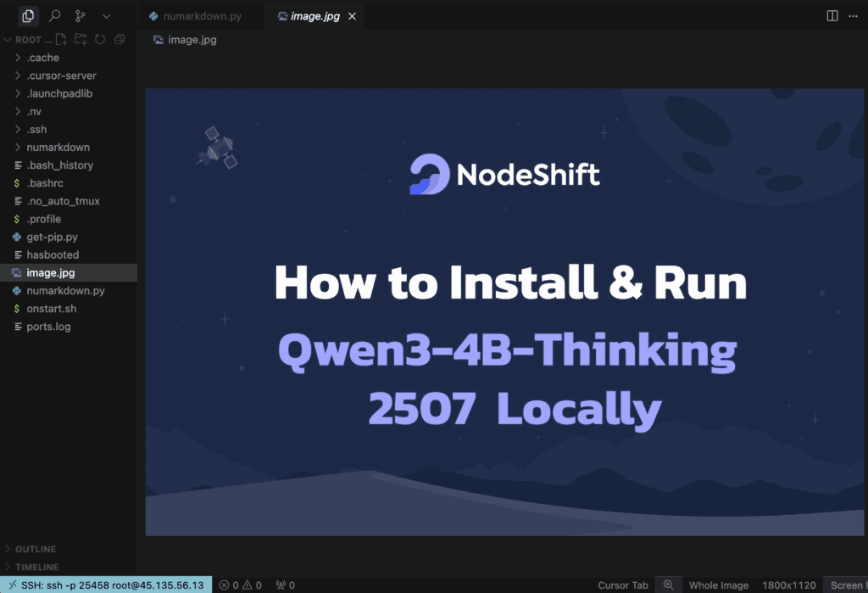
Task: Open the SSH remote connection menu
Action: coord(106,585)
